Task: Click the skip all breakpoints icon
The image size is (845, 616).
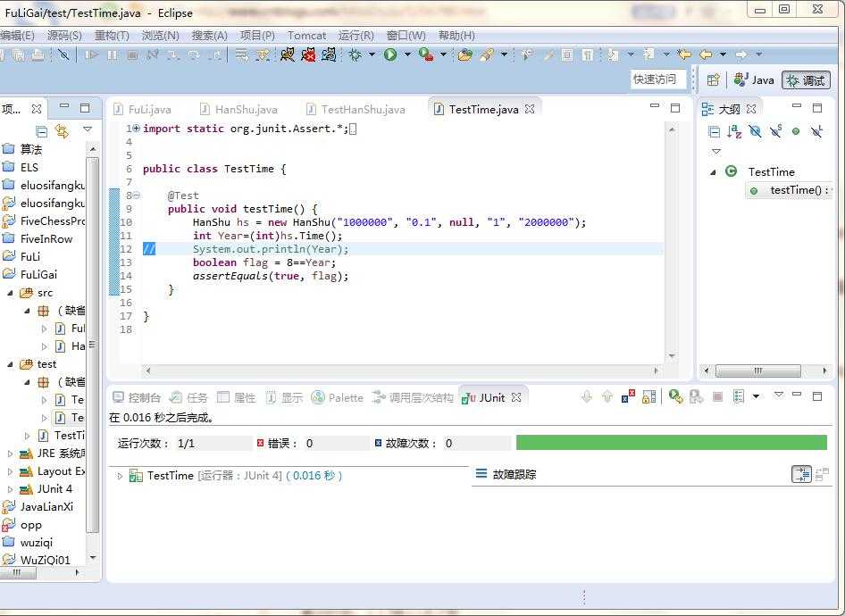Action: pyautogui.click(x=63, y=54)
